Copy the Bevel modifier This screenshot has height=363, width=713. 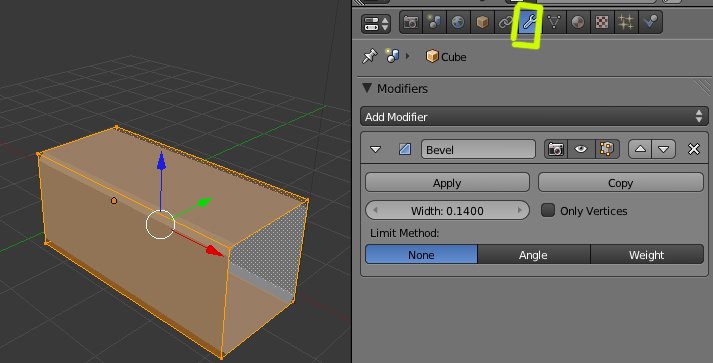(621, 182)
